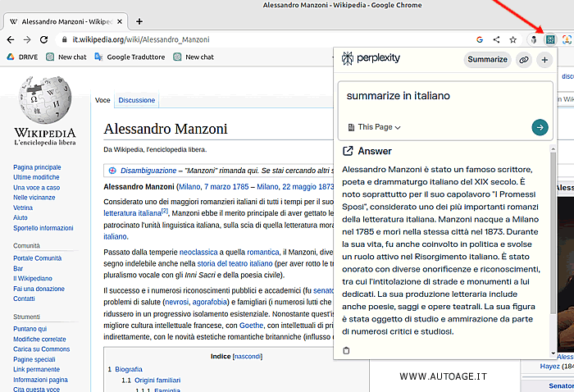Open the Google Traduttore bookmark
This screenshot has height=392, width=574.
point(130,57)
